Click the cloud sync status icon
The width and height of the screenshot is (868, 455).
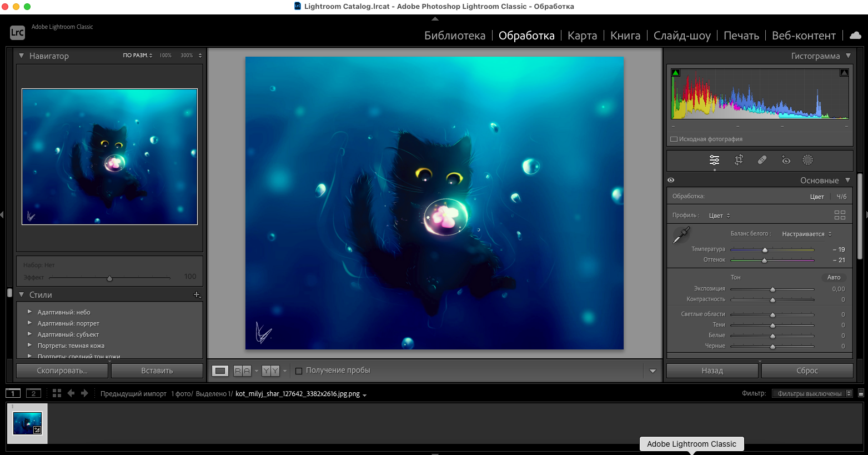pyautogui.click(x=855, y=35)
